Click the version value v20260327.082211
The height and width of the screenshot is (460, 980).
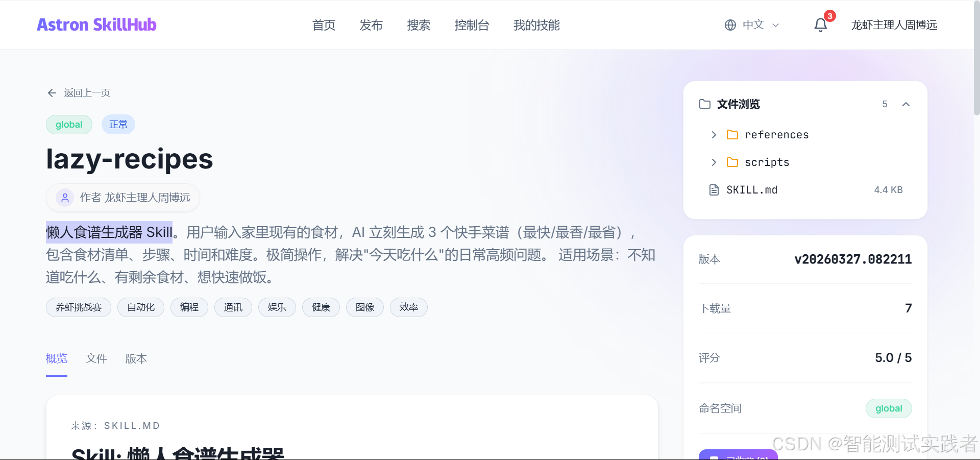853,259
